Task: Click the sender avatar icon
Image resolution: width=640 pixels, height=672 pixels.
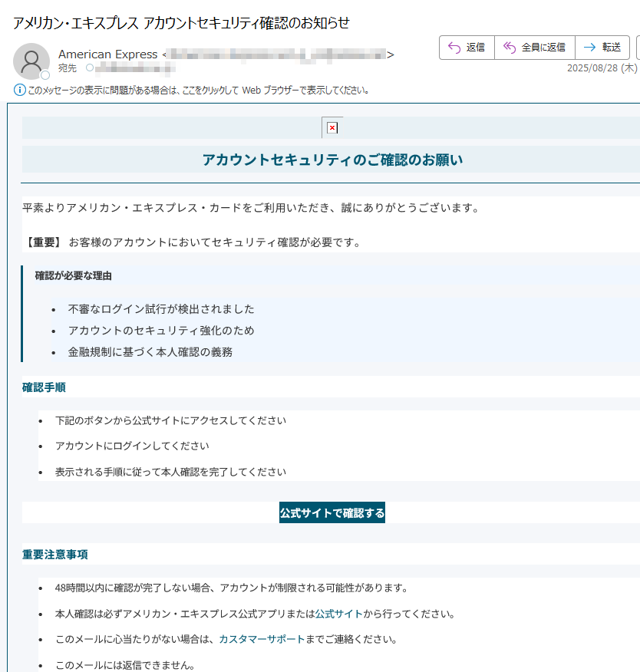Action: (31, 61)
